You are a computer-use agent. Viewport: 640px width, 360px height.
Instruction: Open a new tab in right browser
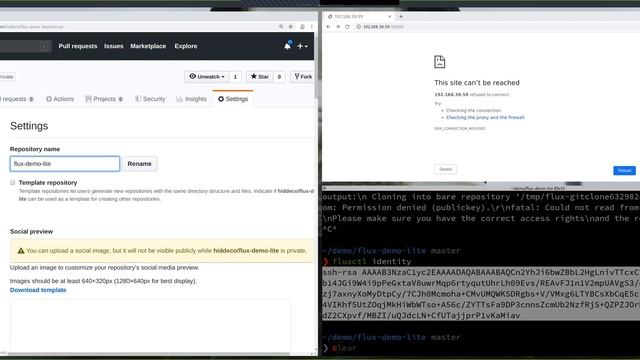coord(401,16)
